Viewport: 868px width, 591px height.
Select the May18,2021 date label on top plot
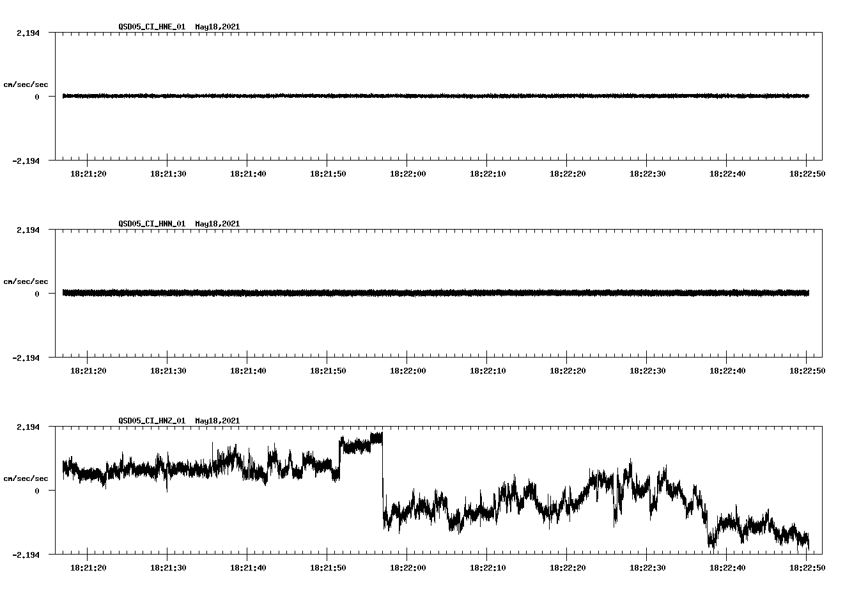[216, 28]
